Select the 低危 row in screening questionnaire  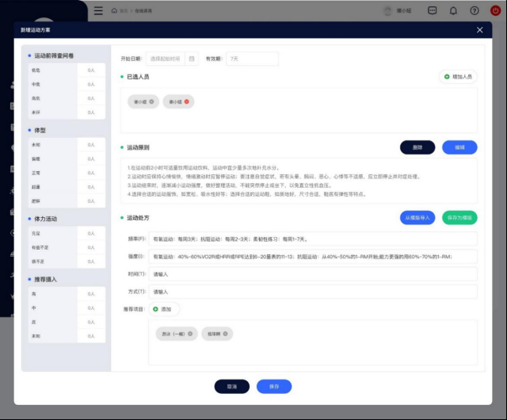pos(67,71)
